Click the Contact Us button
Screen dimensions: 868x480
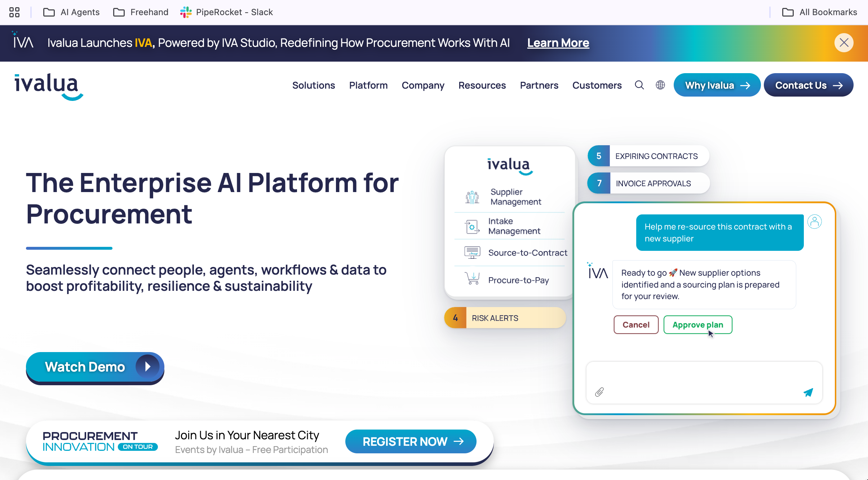[x=809, y=85]
